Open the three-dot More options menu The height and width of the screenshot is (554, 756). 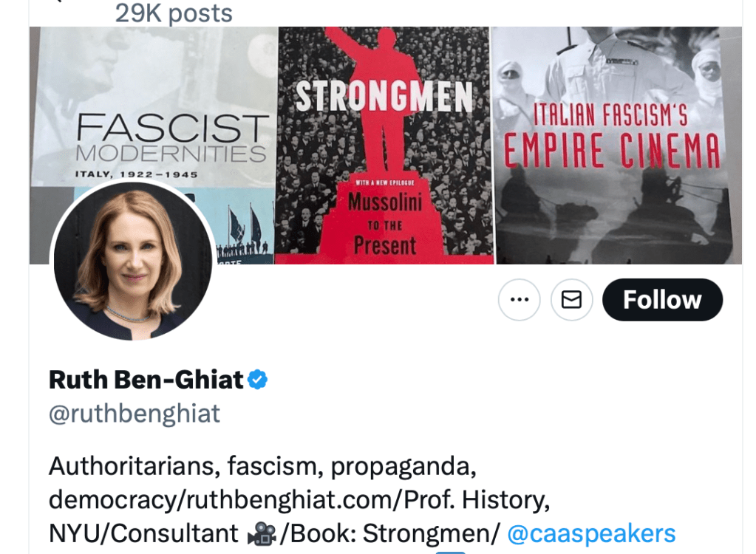520,300
